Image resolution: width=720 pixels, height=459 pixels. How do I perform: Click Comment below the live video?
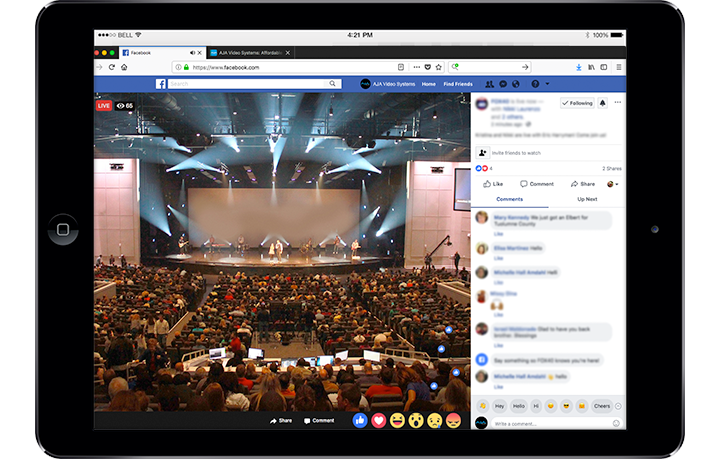[x=319, y=420]
